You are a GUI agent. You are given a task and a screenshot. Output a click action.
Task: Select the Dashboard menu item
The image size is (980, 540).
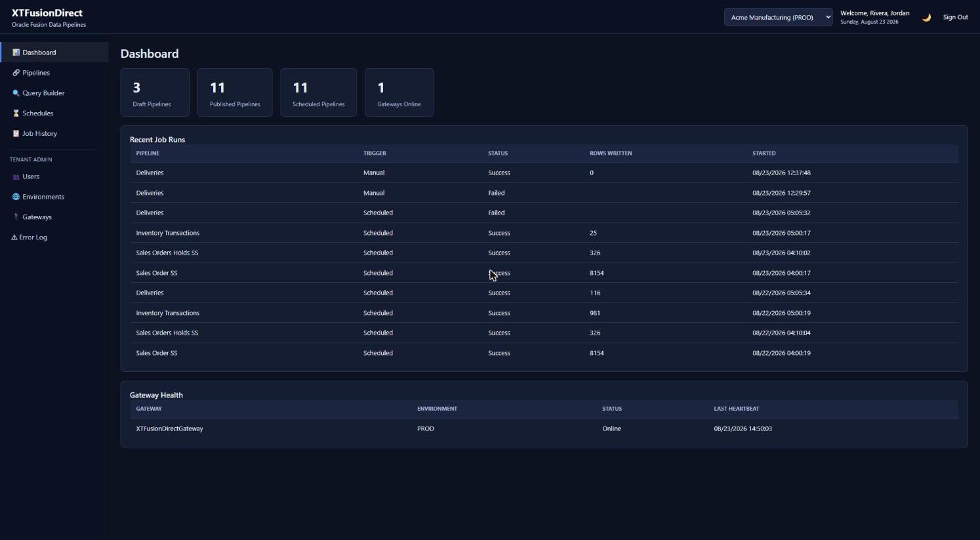click(54, 52)
